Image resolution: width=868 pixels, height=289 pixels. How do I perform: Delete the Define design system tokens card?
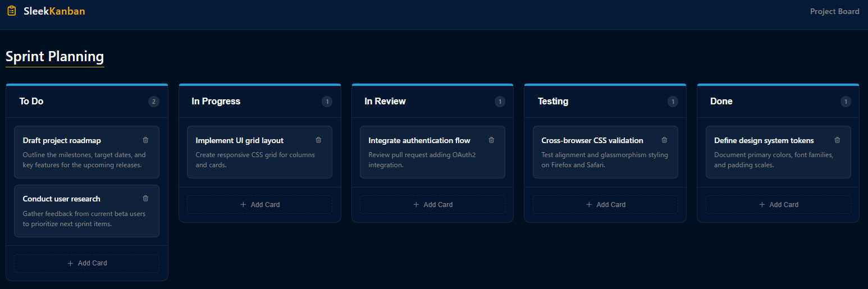pos(838,140)
